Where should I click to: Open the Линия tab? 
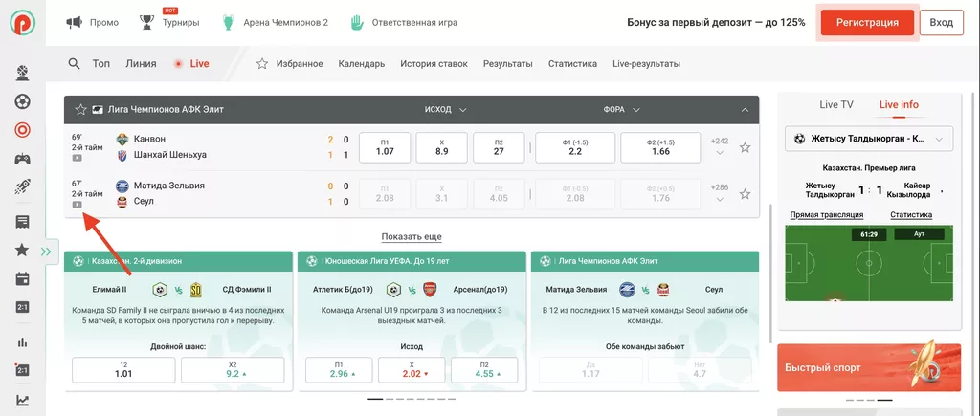tap(141, 64)
